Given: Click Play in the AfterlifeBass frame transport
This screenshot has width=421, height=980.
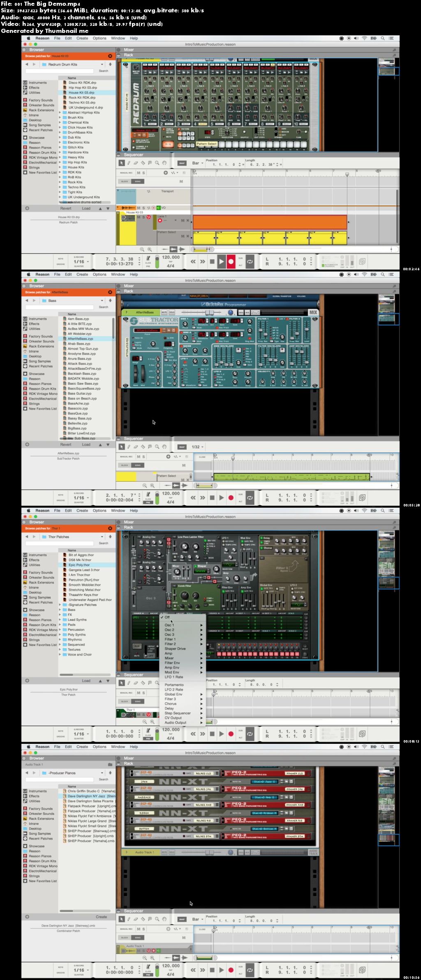Looking at the screenshot, I should [222, 497].
